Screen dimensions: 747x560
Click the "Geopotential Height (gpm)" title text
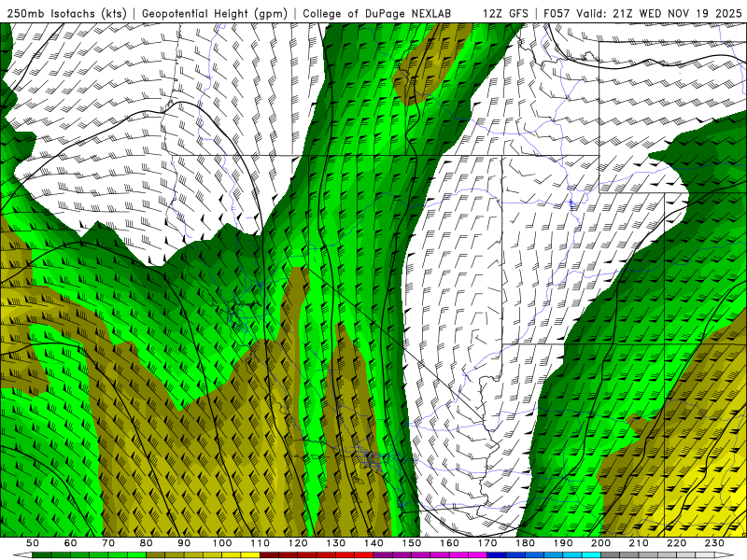[x=215, y=14]
